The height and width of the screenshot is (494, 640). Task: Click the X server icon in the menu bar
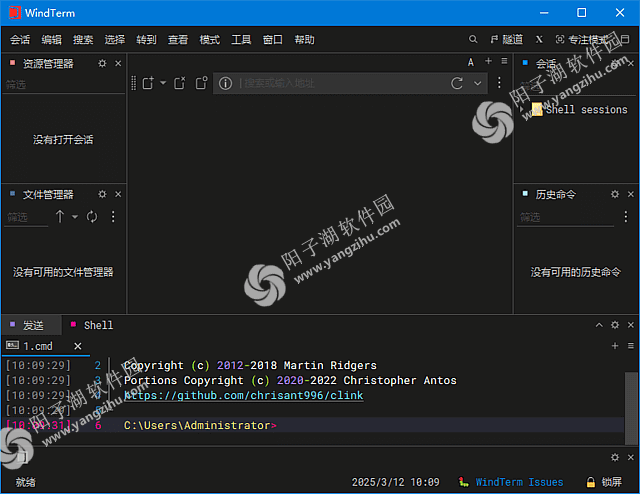tap(539, 39)
